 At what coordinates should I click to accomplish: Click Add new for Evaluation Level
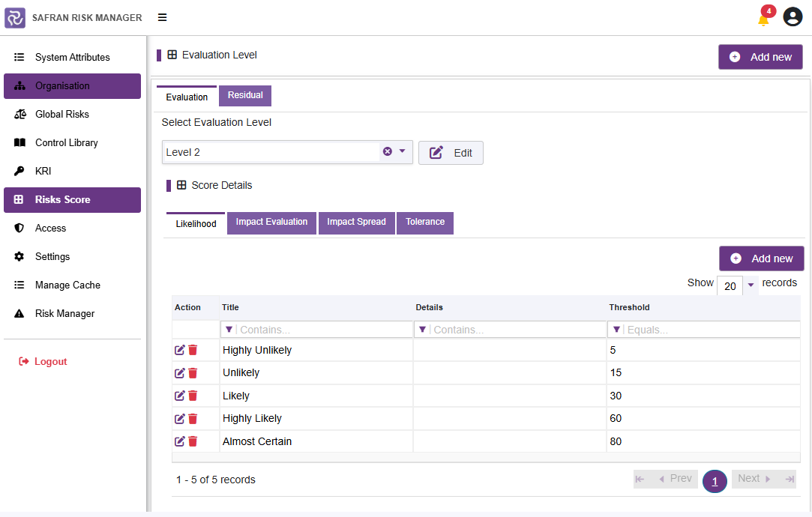760,57
